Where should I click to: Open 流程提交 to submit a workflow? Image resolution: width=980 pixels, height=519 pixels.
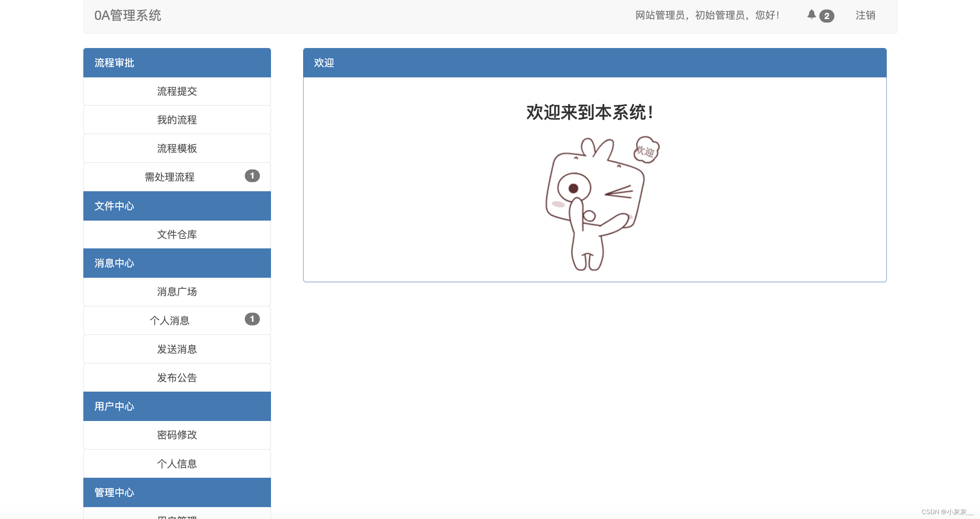[177, 91]
